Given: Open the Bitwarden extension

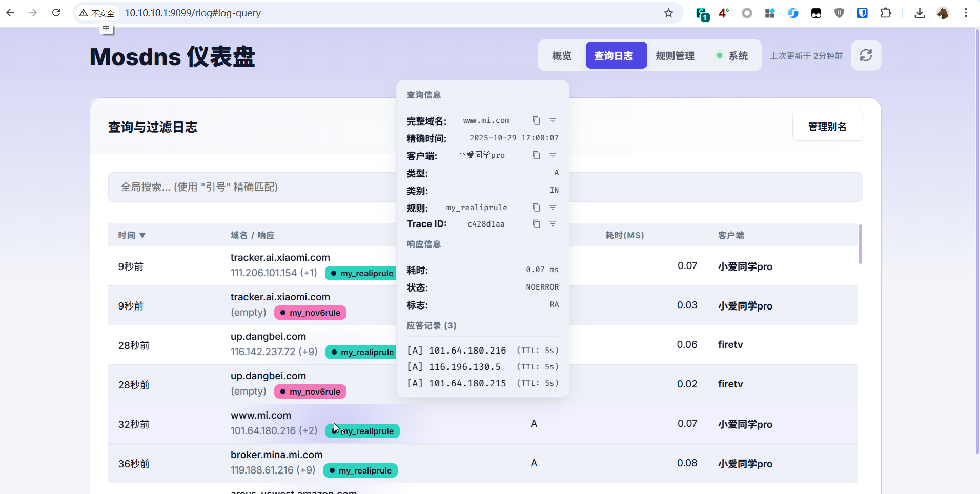Looking at the screenshot, I should point(863,13).
